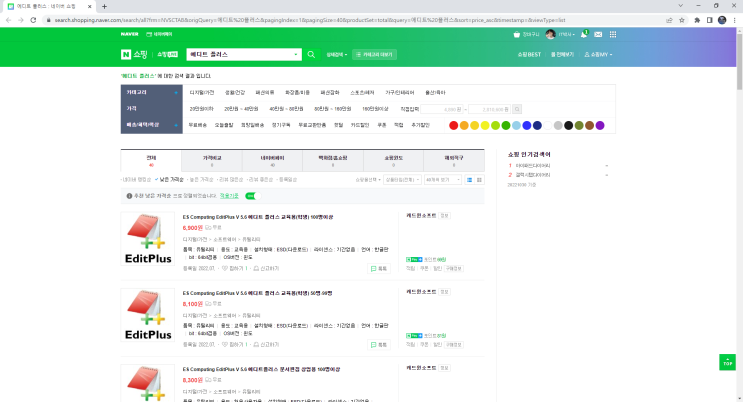Open the 6,500원 EditPlus product title
743x402 pixels.
pyautogui.click(x=258, y=217)
